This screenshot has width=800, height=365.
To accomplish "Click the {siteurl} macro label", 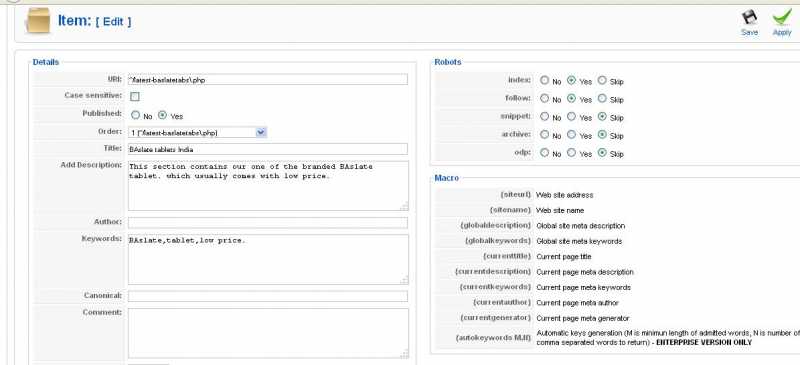I will [516, 195].
